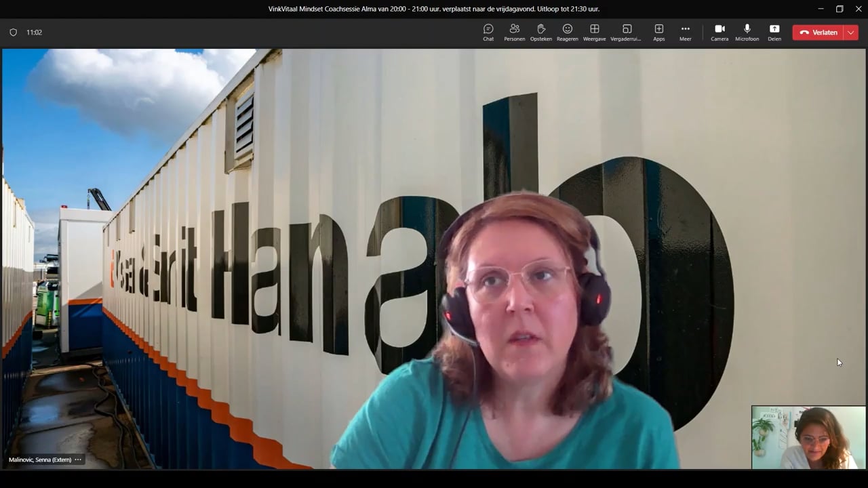868x488 pixels.
Task: Toggle the Camera on or off
Action: coord(719,33)
